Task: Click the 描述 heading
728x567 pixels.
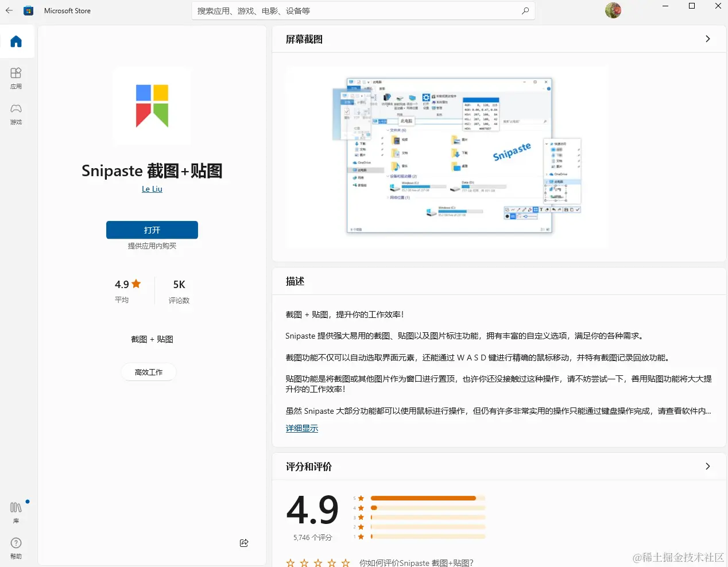Action: (x=295, y=281)
